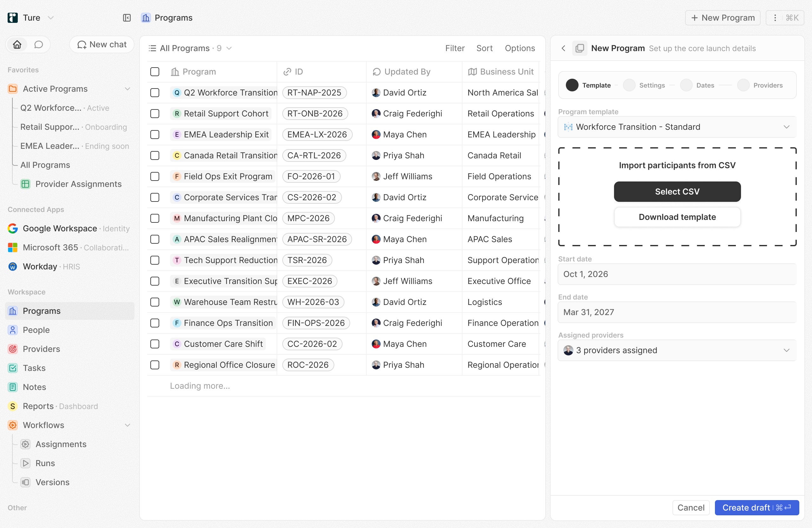Collapse the Active Programs favorites group
Viewport: 812px width, 528px height.
tap(127, 89)
